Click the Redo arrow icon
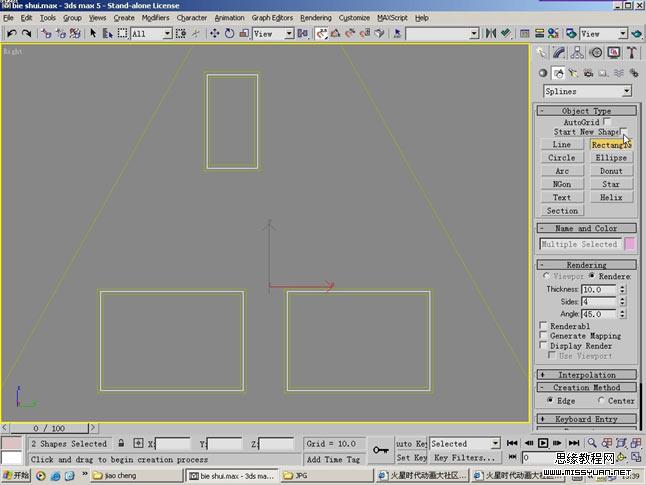Viewport: 646px width, 485px height. click(x=27, y=33)
